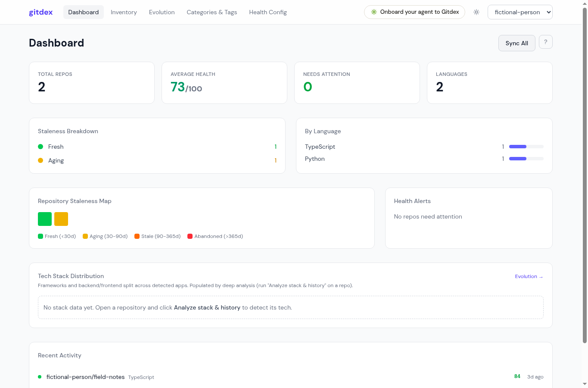This screenshot has height=388, width=588.
Task: Click the TypeScript tag beside field-notes
Action: click(141, 377)
